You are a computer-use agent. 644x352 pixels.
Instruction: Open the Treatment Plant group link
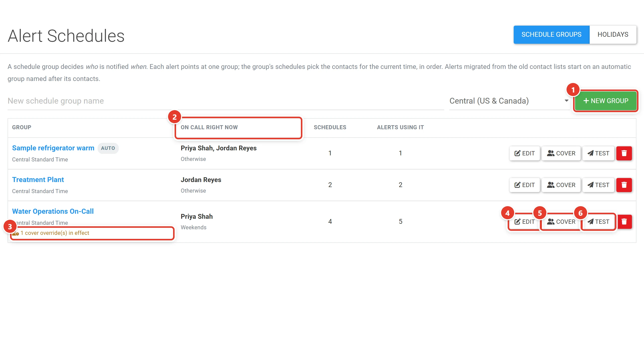coord(38,180)
